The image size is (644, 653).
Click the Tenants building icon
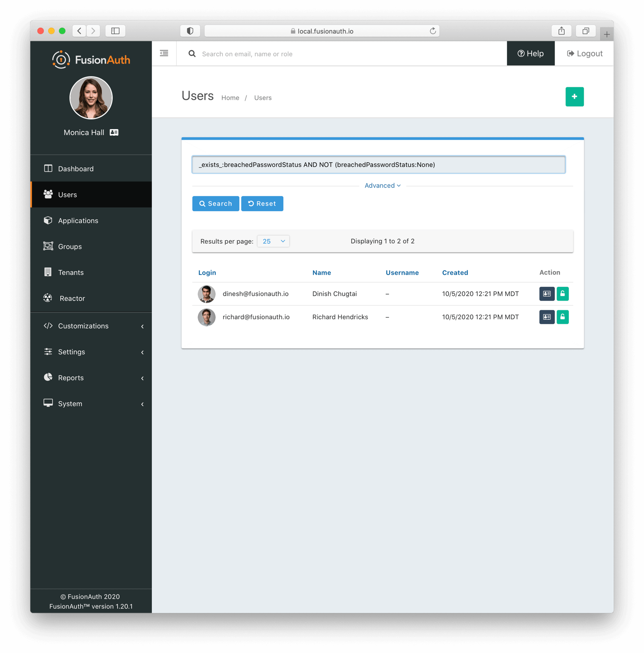click(48, 272)
